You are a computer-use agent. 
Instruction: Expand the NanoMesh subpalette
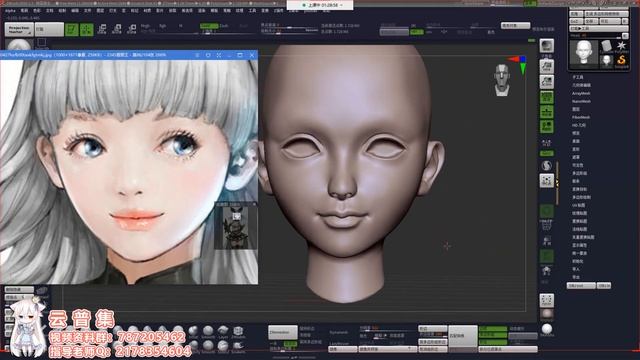coord(581,101)
